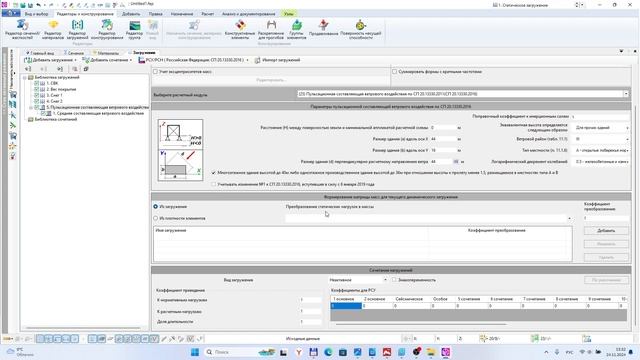Screen dimensions: 640x360
Task: Open the section and stiffness editor
Action: point(22,30)
